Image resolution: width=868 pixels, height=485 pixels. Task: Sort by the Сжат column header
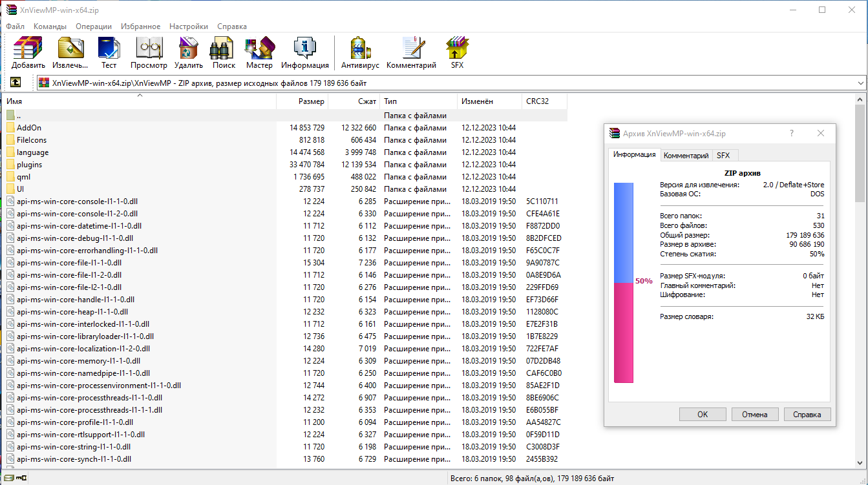[354, 101]
